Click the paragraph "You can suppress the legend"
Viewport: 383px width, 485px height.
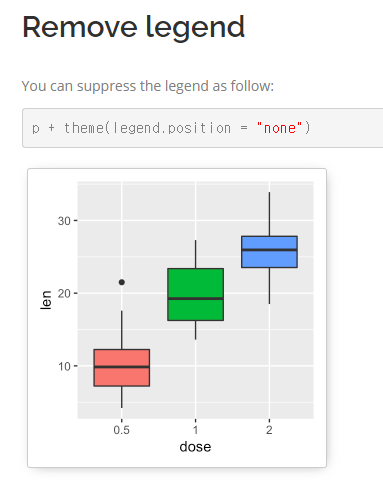(148, 86)
